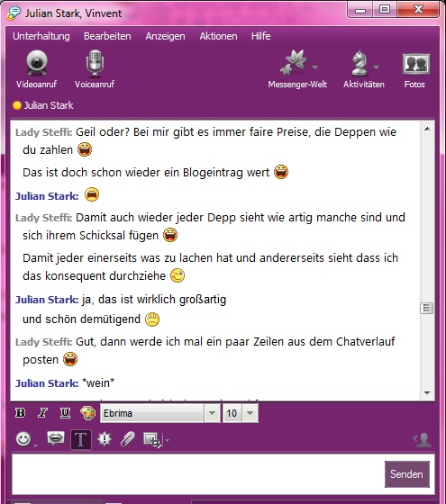This screenshot has width=446, height=504.
Task: Toggle underline text formatting
Action: point(65,413)
